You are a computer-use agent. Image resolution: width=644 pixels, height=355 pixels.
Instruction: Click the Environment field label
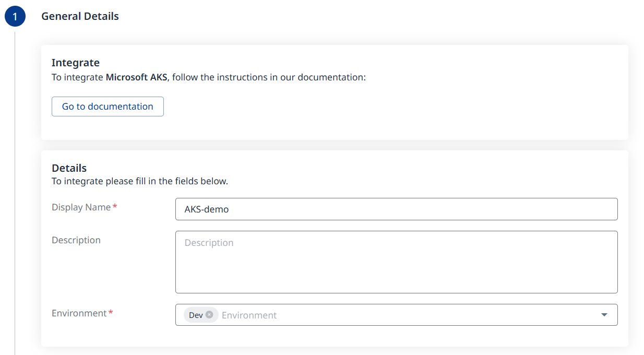pos(79,313)
